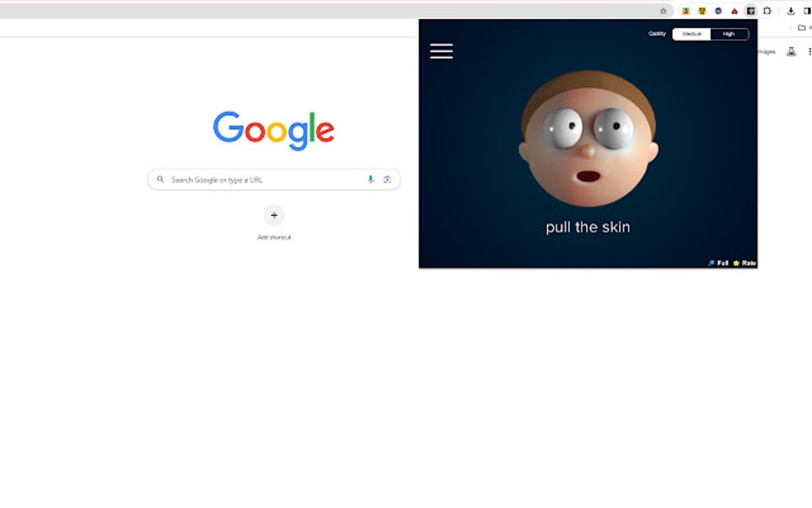Click the Google logo
The image size is (812, 508).
[274, 129]
